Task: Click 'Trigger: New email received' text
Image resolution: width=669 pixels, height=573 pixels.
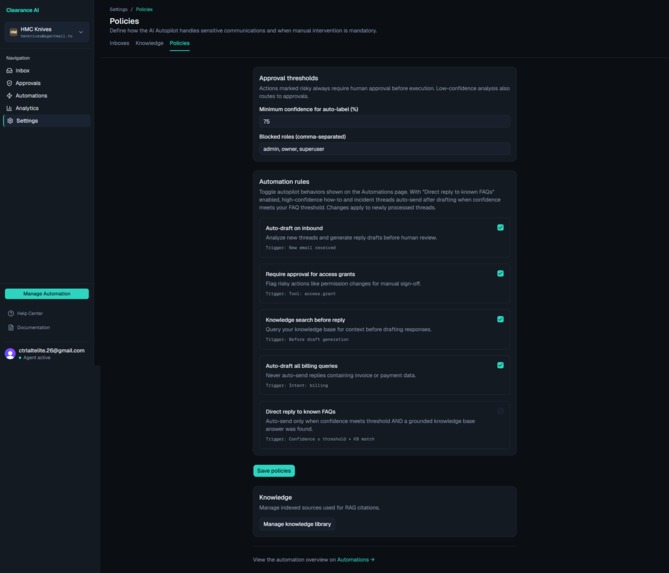Action: [300, 247]
